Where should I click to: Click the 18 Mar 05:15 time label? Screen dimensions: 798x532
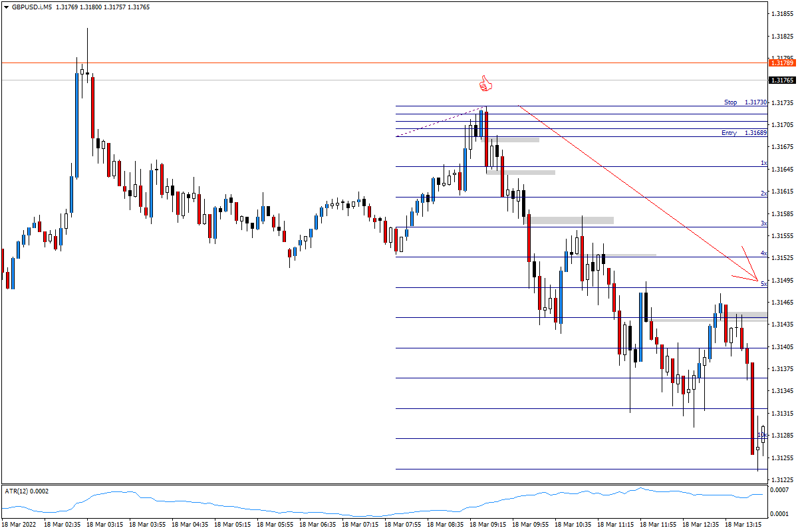click(x=232, y=525)
